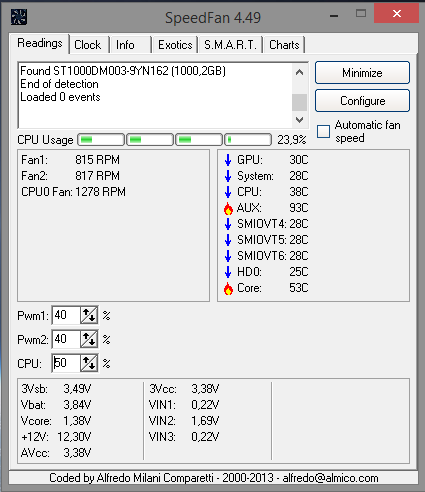This screenshot has height=492, width=425.
Task: Maximize the SpeedFan window
Action: (x=361, y=14)
